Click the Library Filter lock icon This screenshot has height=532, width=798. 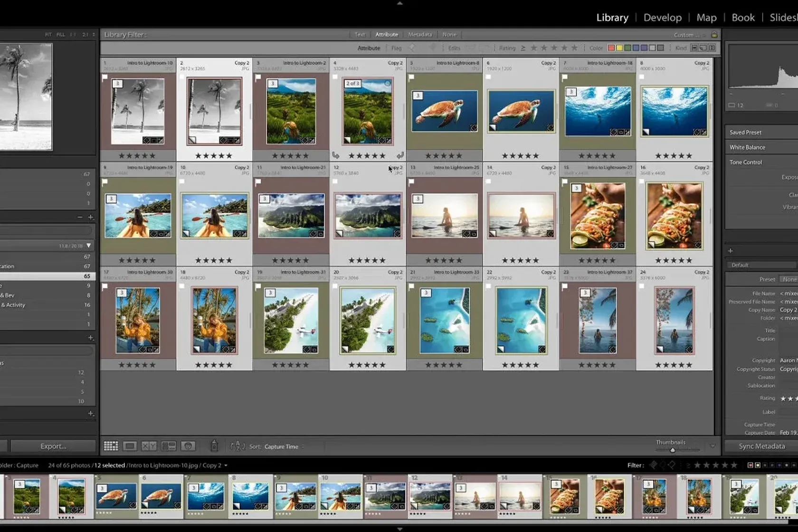[x=714, y=35]
